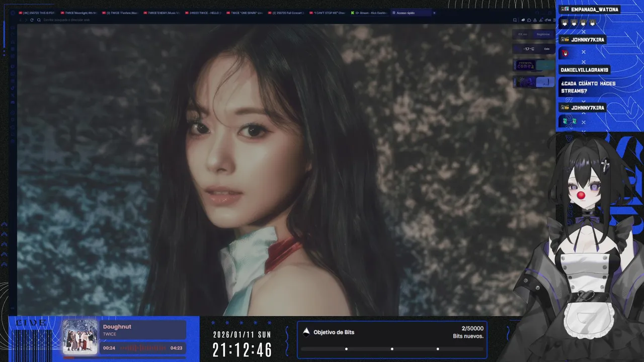Click the teal emote in JOHNNY7KIRA's last message
The width and height of the screenshot is (644, 362).
569,121
